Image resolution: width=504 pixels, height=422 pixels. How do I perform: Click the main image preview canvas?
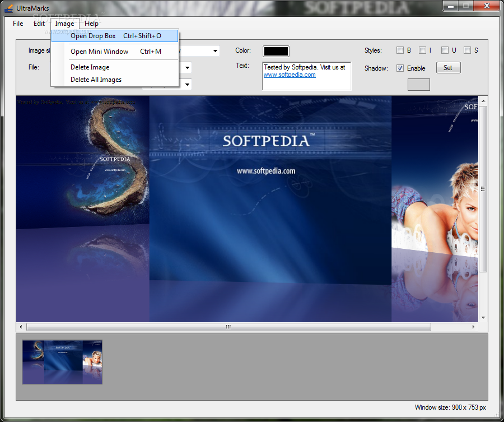247,209
